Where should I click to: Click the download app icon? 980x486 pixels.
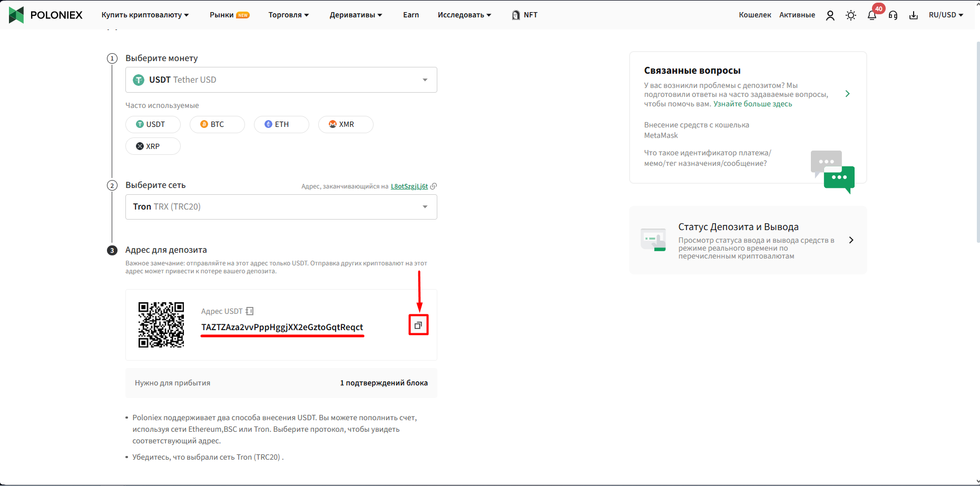[x=914, y=15]
